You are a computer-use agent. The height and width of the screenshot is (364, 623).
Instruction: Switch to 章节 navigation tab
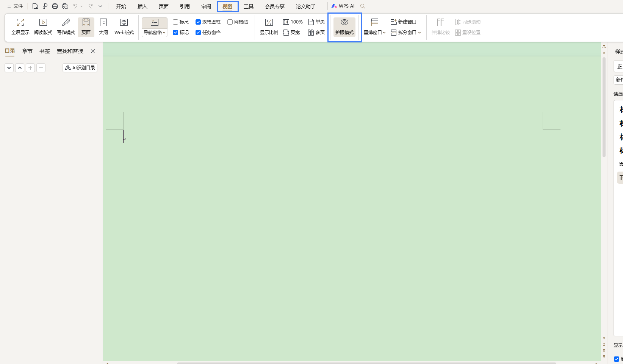pyautogui.click(x=27, y=51)
